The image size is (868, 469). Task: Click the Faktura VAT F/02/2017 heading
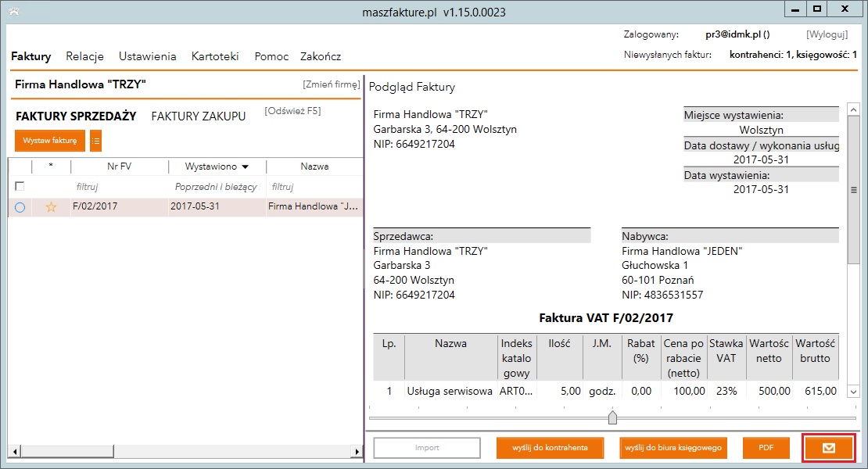point(606,318)
